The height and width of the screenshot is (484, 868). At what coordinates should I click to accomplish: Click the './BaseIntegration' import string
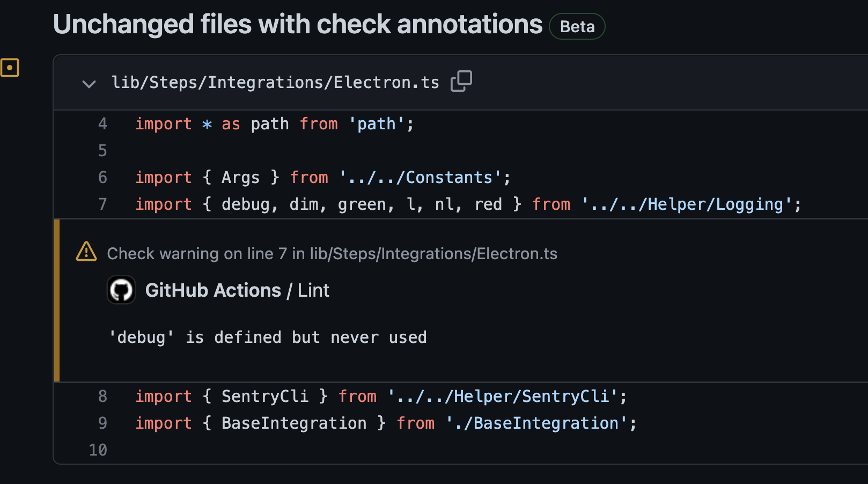[536, 423]
